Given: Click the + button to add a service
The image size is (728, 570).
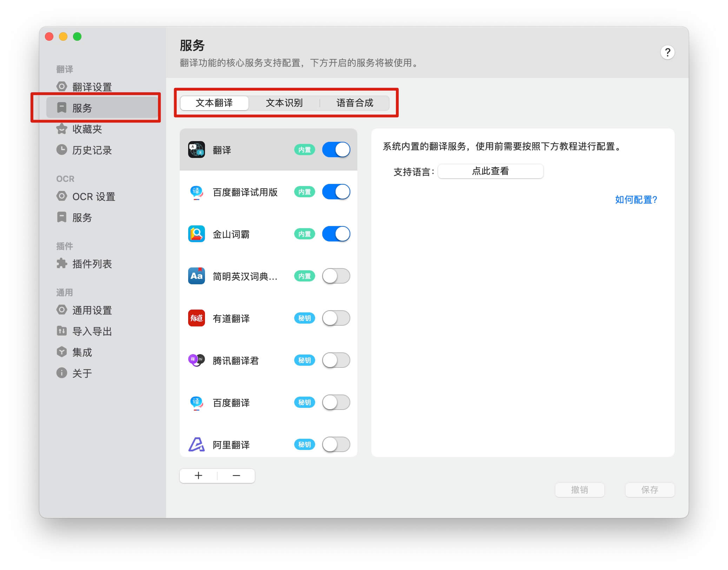Looking at the screenshot, I should pos(199,476).
